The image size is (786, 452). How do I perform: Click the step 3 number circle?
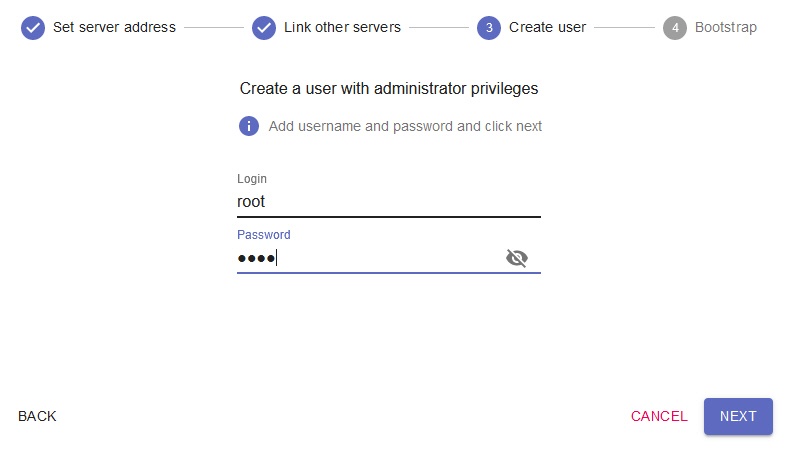[489, 27]
